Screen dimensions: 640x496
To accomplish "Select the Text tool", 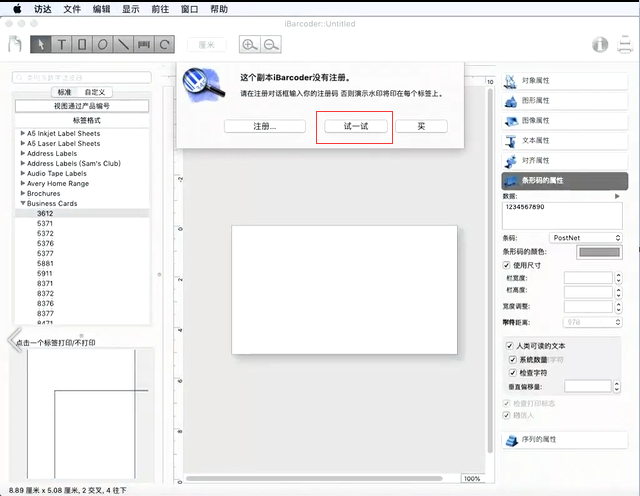I will pyautogui.click(x=62, y=44).
